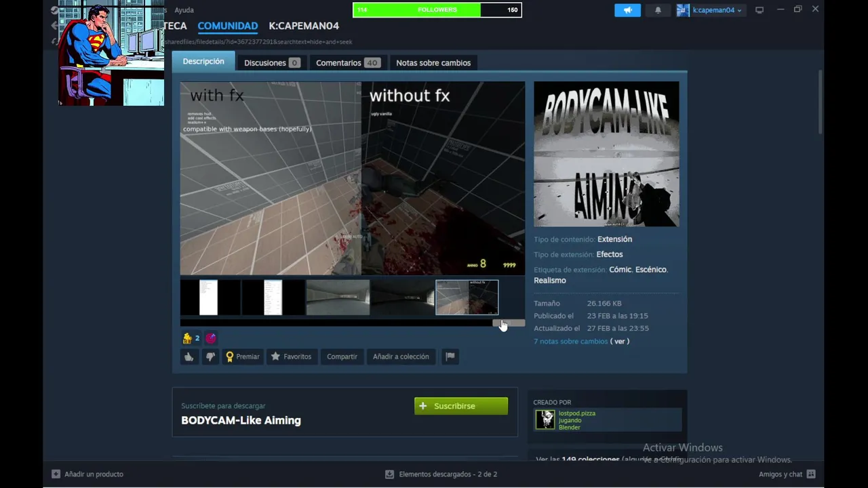Screen dimensions: 868x488
Task: Select first screenshot thumbnail in gallery
Action: pos(210,298)
